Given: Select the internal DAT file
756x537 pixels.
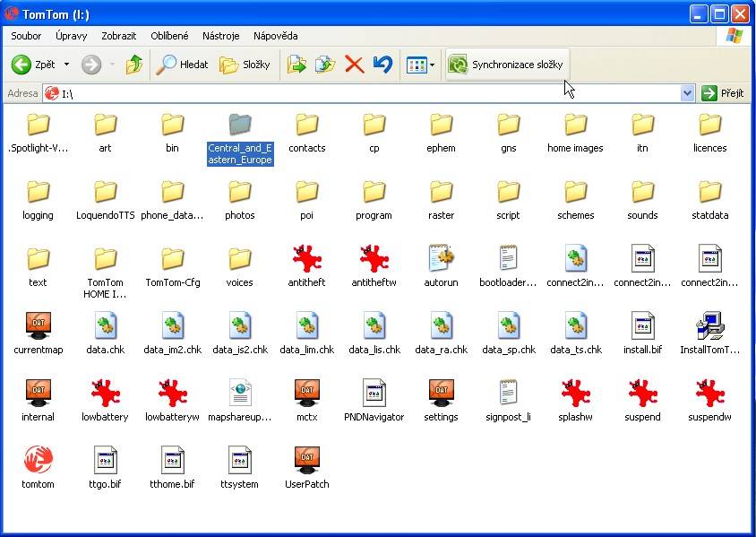Looking at the screenshot, I should pos(39,401).
